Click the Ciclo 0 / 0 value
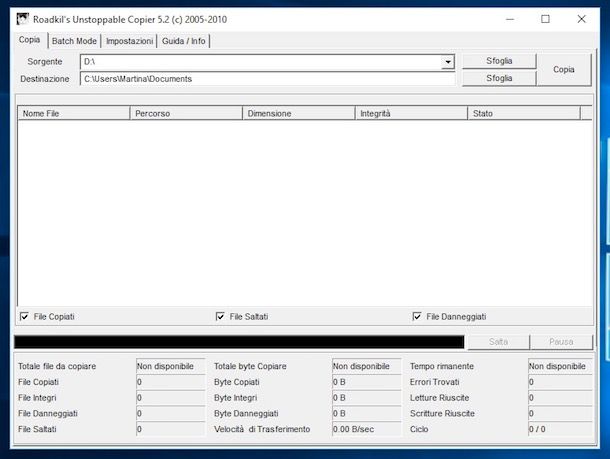The width and height of the screenshot is (610, 459). pos(560,429)
